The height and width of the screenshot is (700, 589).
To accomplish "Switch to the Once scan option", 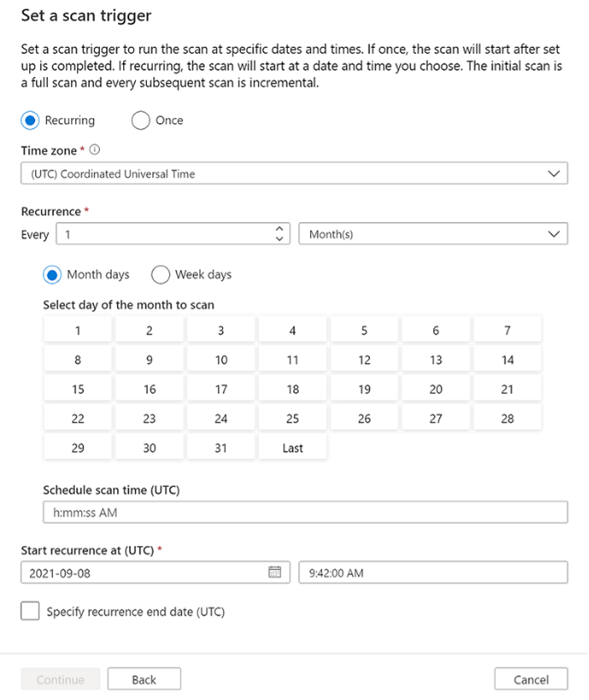I will 140,120.
